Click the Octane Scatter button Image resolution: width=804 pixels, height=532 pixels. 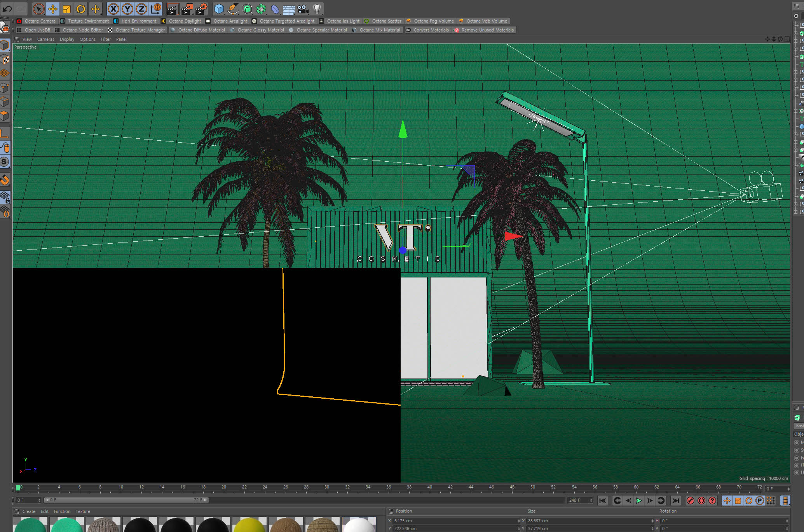[383, 21]
